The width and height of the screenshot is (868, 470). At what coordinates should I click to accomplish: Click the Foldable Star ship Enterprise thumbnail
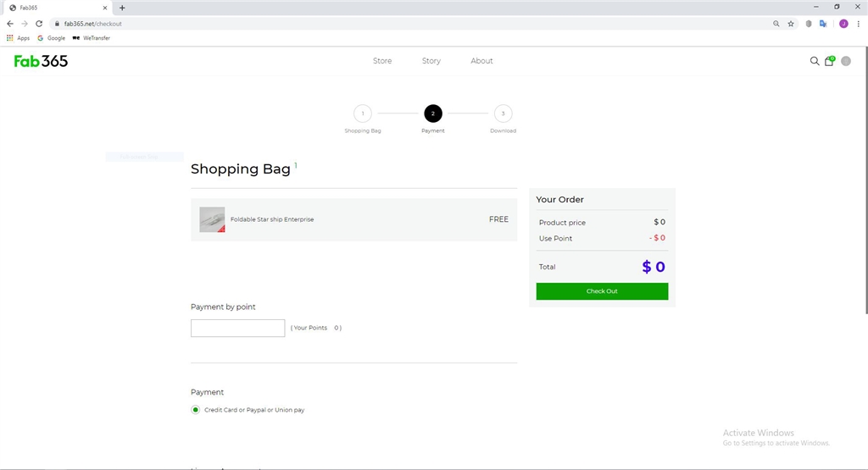click(212, 219)
